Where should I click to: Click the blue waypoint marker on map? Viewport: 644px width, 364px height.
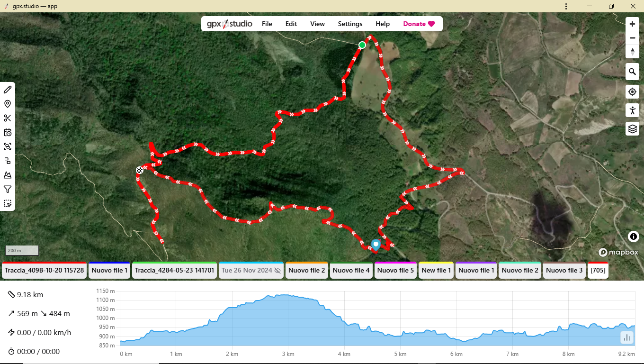(376, 244)
